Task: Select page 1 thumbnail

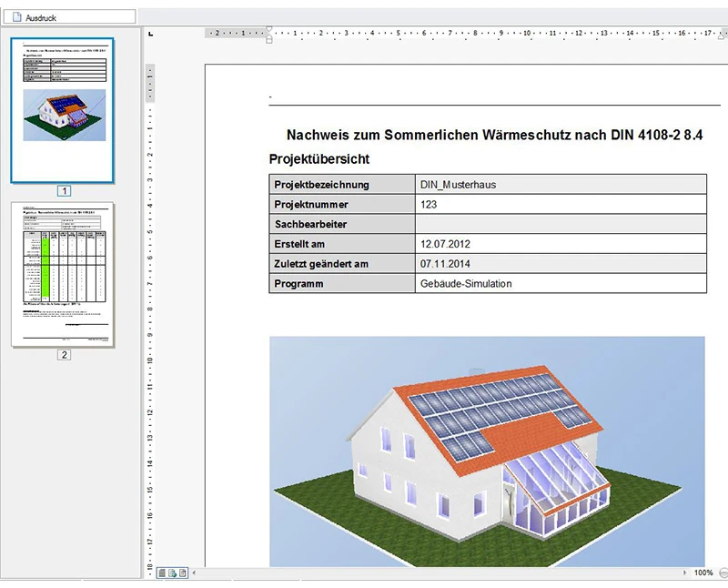Action: coord(63,109)
